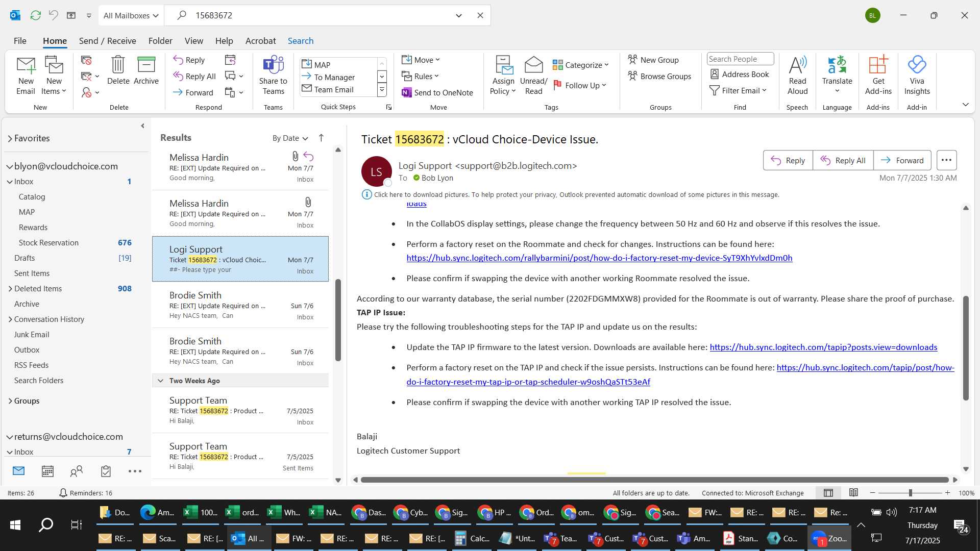Open the View tab
Image resolution: width=980 pixels, height=551 pixels.
point(193,41)
